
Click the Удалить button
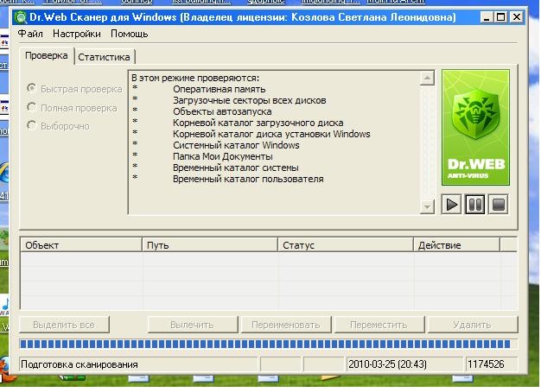tap(473, 325)
